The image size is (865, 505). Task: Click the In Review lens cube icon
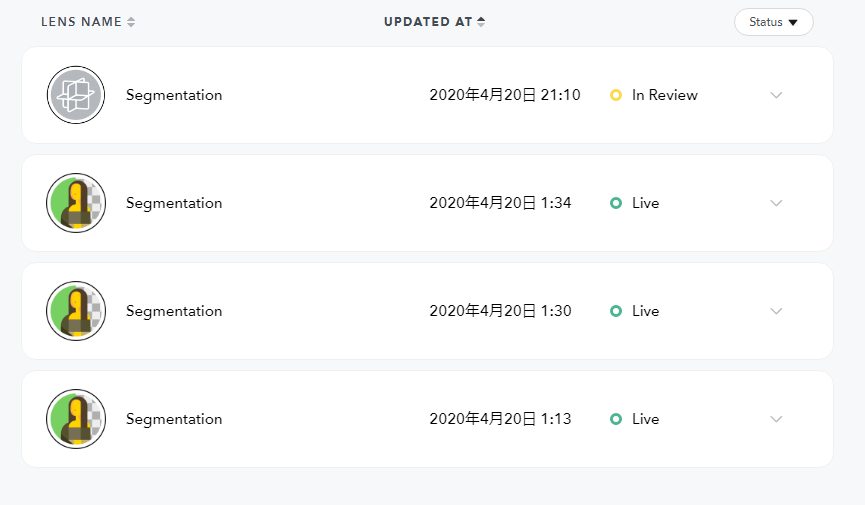76,95
